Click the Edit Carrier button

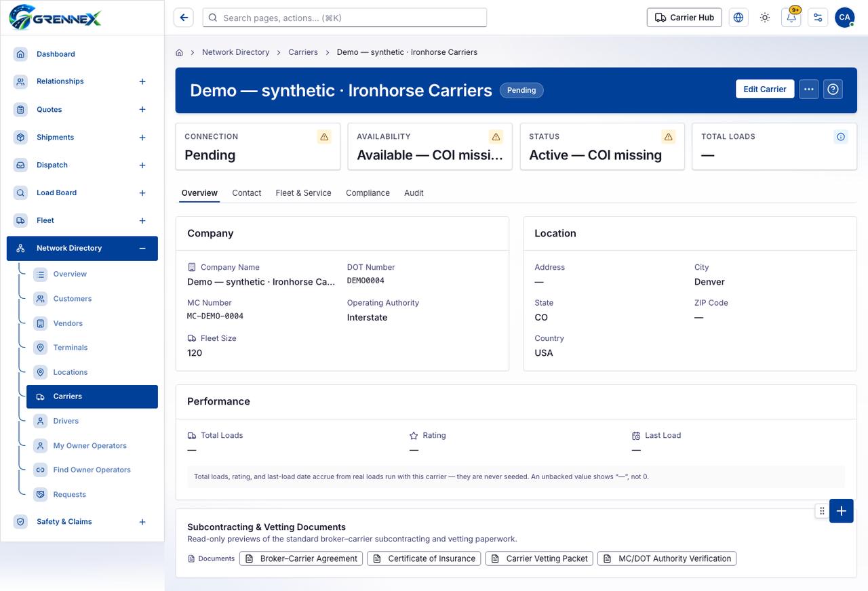765,89
